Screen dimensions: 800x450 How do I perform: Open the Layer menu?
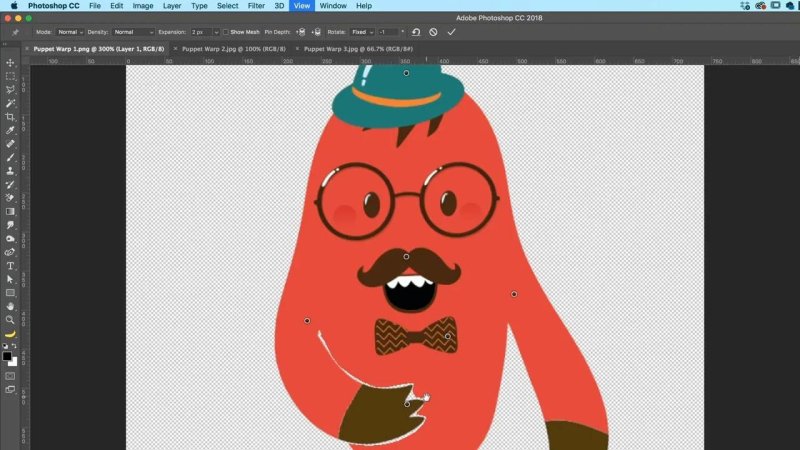pos(172,6)
